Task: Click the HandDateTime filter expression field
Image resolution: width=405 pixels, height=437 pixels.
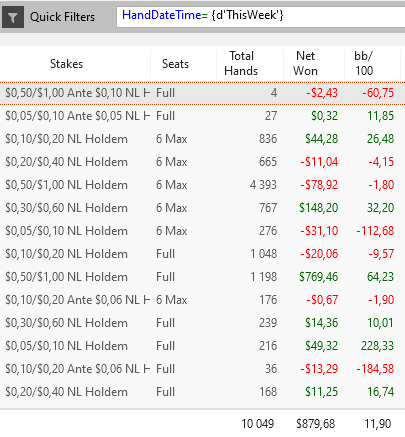Action: 261,17
